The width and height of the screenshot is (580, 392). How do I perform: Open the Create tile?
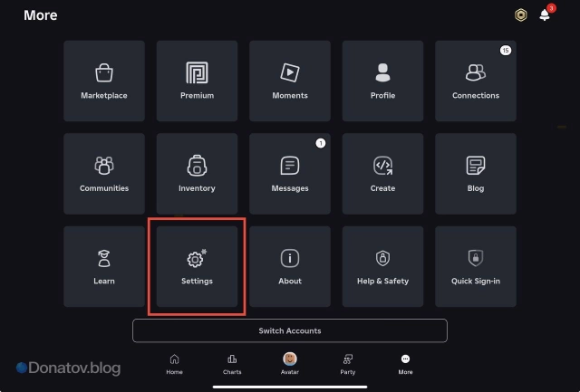[382, 173]
